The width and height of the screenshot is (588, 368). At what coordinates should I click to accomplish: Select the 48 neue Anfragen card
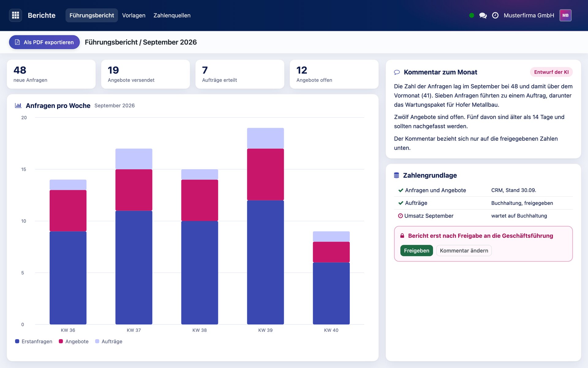pos(51,74)
